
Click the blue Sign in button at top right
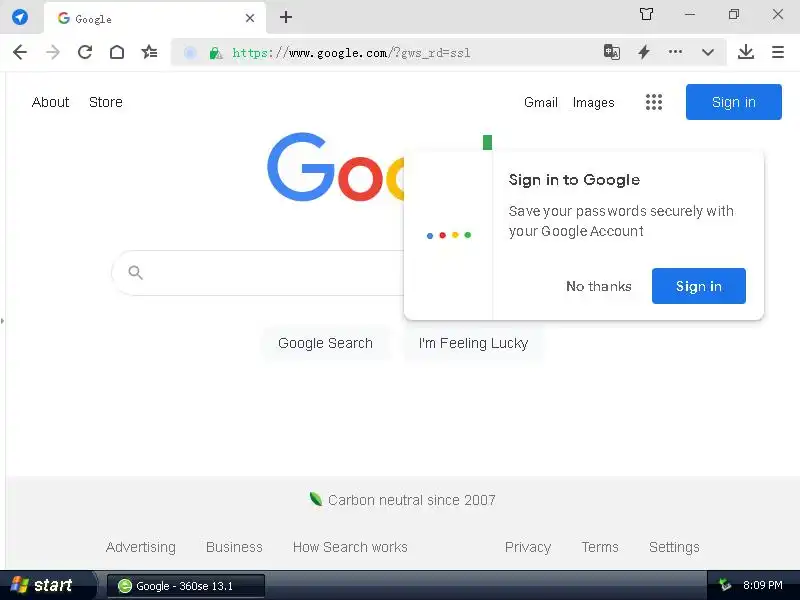(734, 102)
